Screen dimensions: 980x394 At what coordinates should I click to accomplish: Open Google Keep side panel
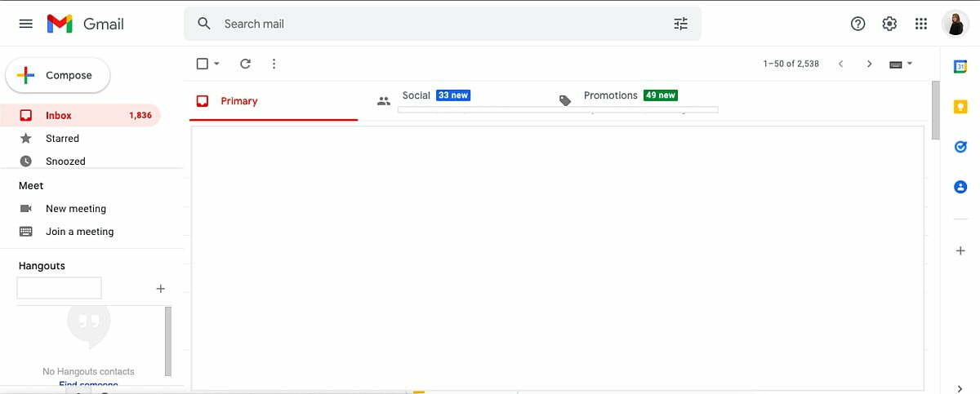pos(960,107)
